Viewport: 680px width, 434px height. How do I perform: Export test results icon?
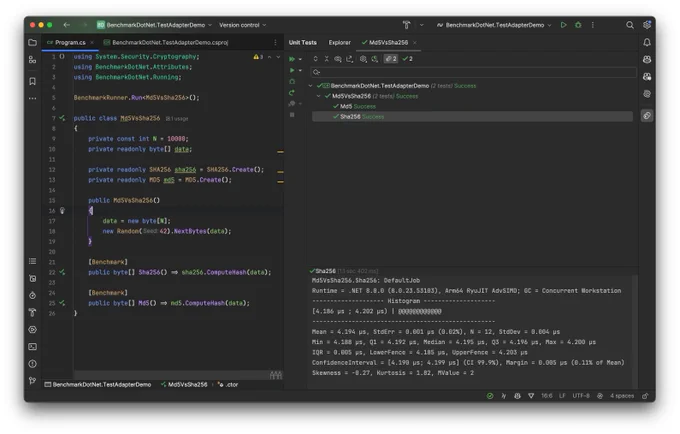349,59
